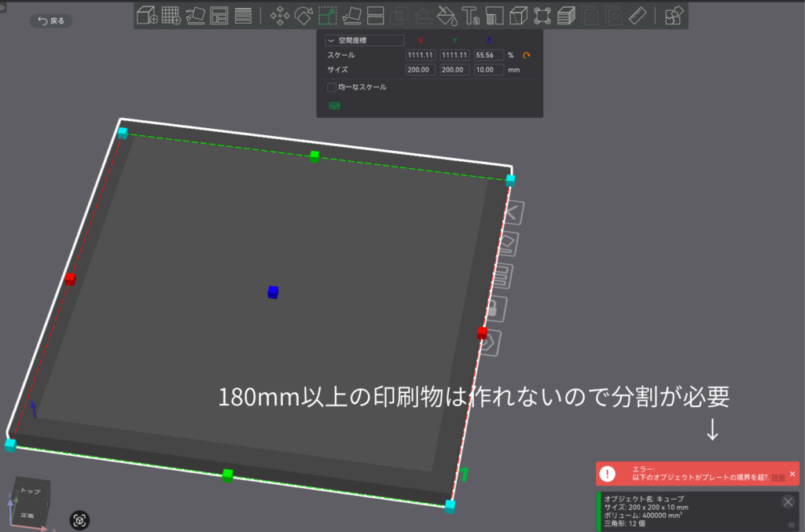The width and height of the screenshot is (805, 532).
Task: Click the orange reset scale arrow
Action: [527, 55]
